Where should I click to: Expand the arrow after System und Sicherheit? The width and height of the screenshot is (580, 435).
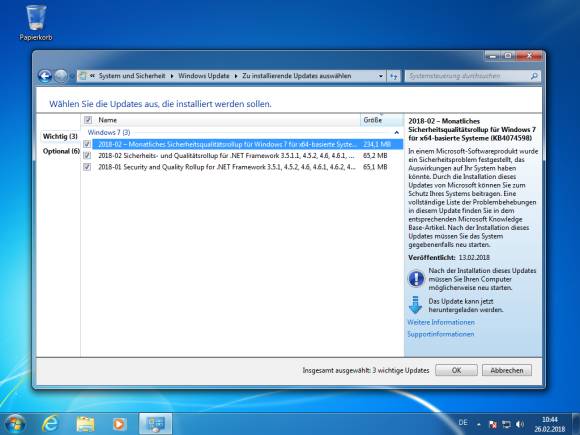[172, 76]
